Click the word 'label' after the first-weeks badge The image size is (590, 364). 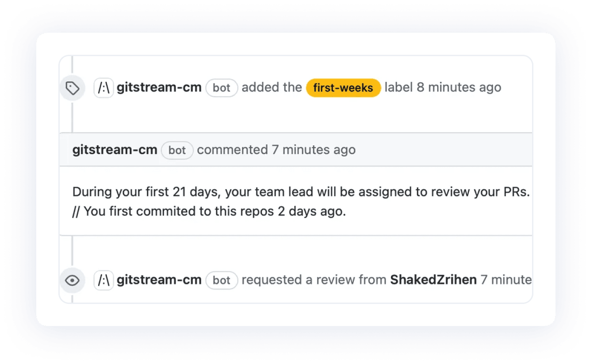click(x=398, y=87)
